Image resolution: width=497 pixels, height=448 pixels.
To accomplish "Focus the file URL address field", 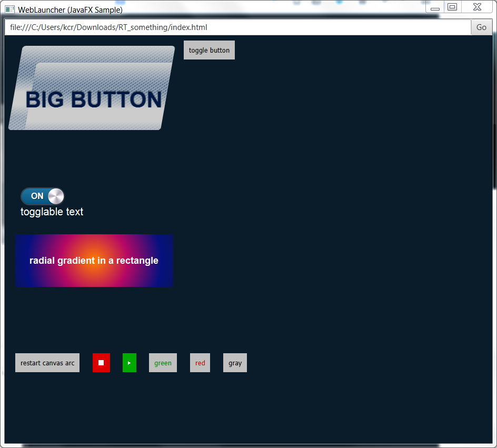I will (x=237, y=27).
